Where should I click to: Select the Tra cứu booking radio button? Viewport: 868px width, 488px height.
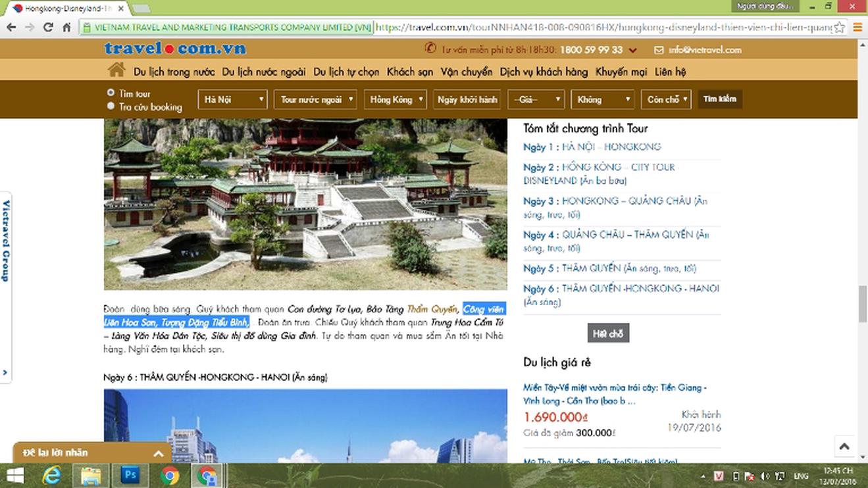[x=111, y=106]
